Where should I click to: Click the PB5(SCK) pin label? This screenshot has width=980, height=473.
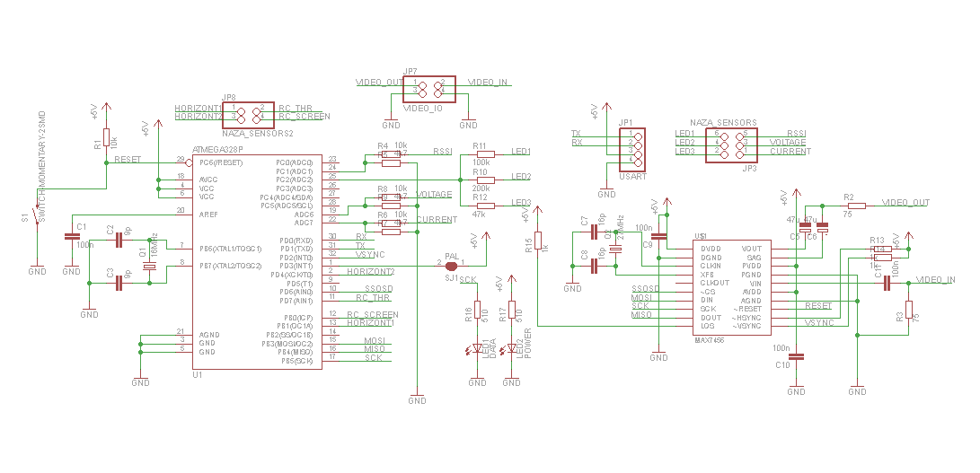297,361
